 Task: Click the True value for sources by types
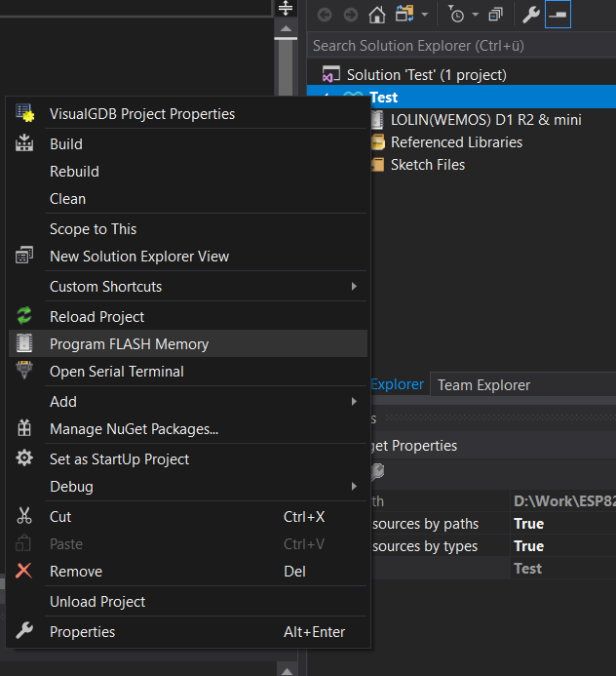pos(528,546)
